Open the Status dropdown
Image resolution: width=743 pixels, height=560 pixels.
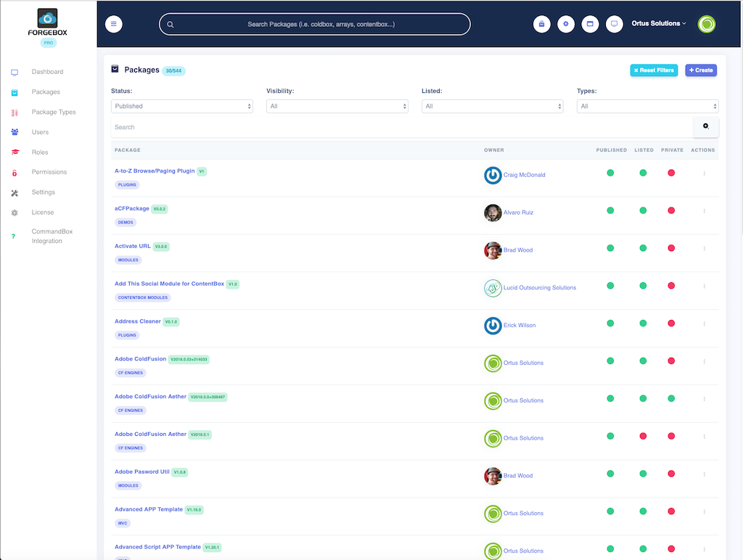point(182,106)
